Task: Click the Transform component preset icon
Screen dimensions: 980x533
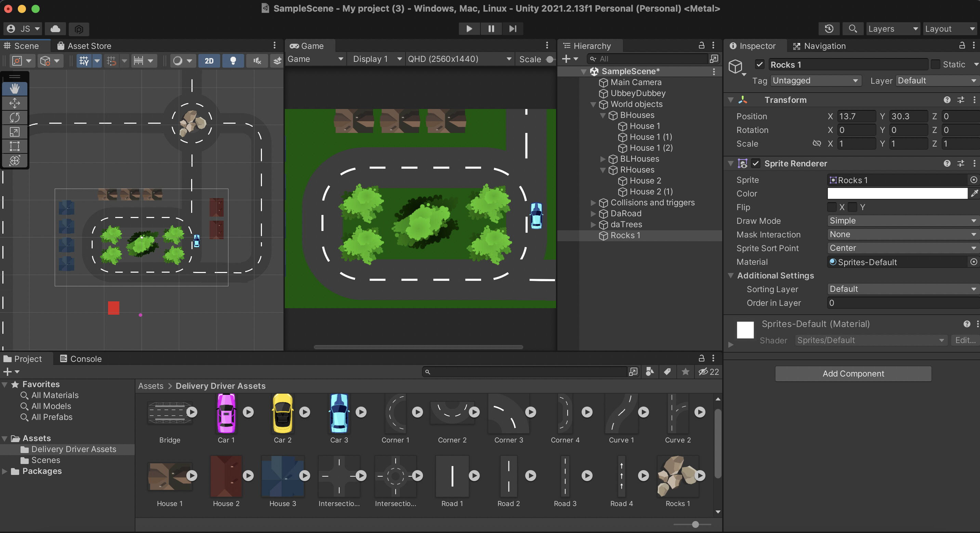Action: pyautogui.click(x=961, y=100)
